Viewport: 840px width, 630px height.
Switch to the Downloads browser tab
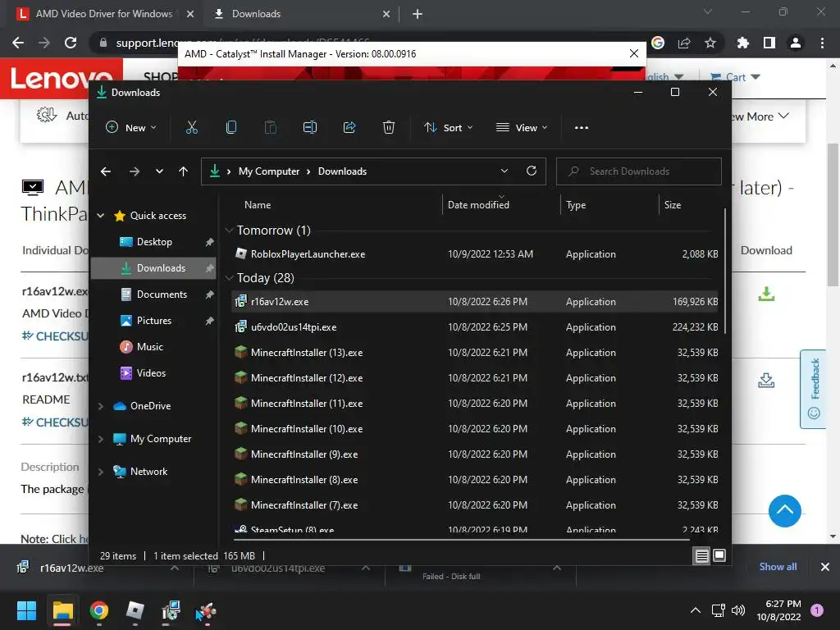256,14
